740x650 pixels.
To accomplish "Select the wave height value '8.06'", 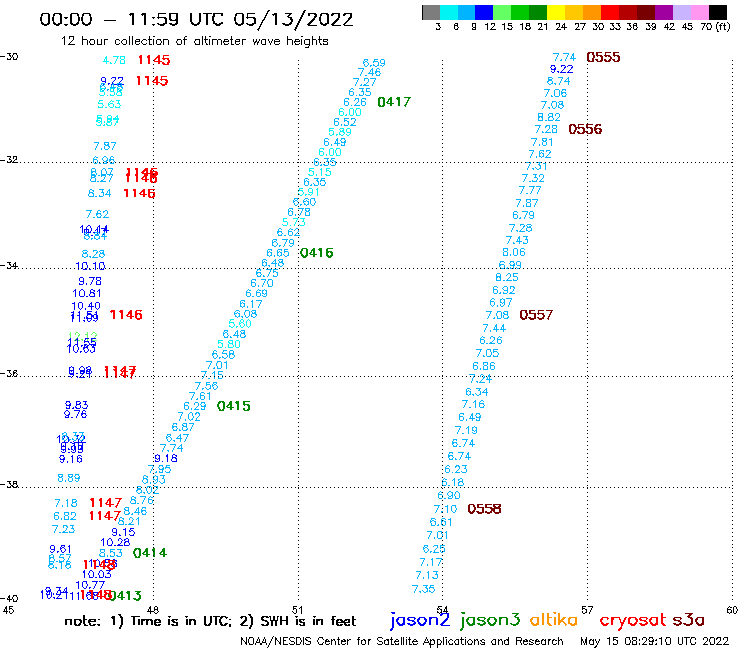I will coord(514,252).
